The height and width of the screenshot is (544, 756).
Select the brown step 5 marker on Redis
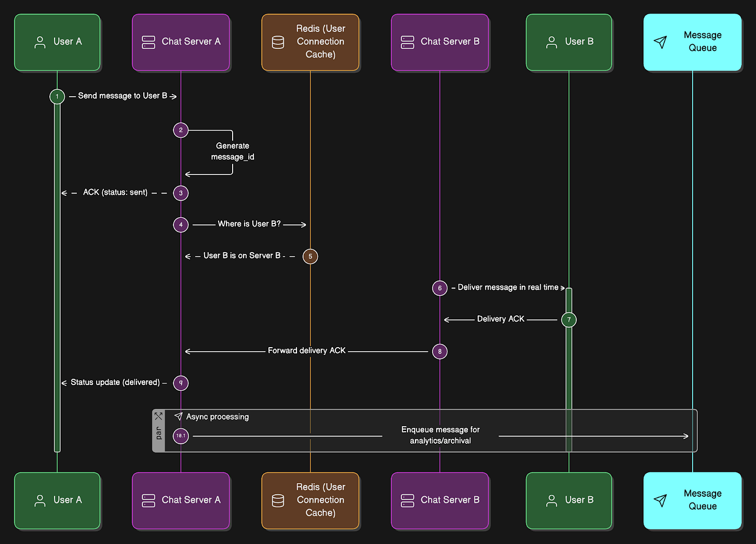(310, 256)
